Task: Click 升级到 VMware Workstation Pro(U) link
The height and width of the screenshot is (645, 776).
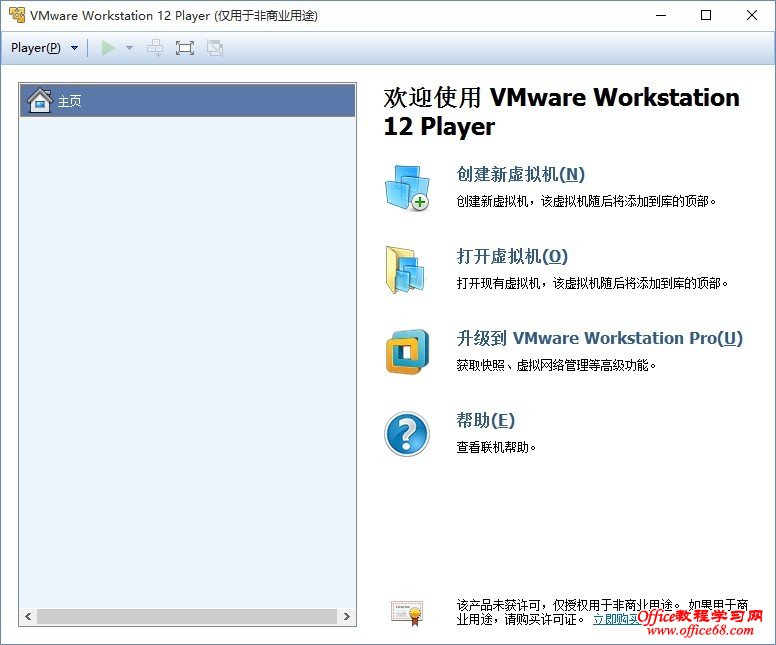Action: (599, 338)
